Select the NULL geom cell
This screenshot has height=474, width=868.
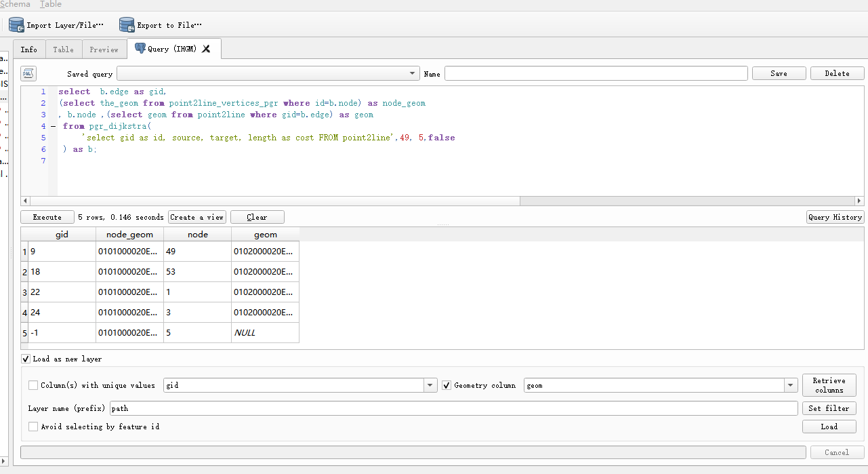point(265,333)
